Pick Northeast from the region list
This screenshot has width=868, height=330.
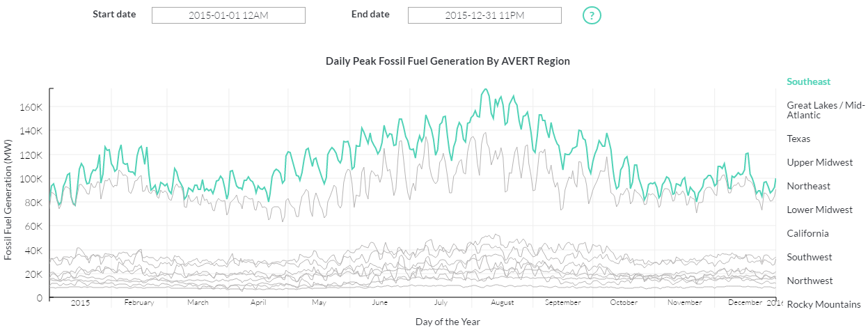point(808,186)
